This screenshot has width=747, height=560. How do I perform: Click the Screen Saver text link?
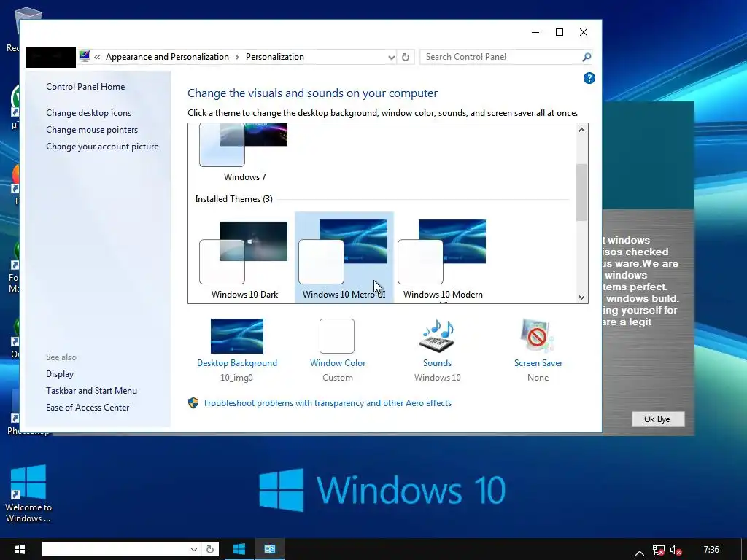click(x=538, y=363)
